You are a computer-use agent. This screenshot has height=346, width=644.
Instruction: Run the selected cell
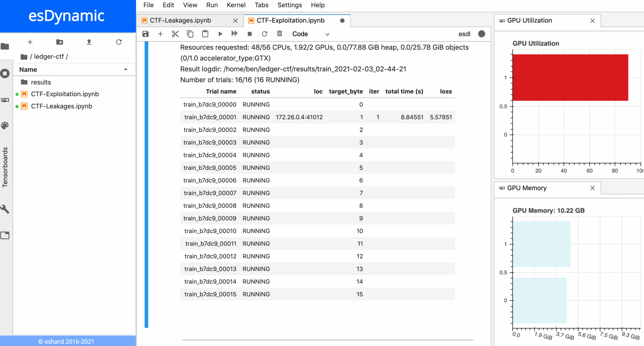pyautogui.click(x=220, y=33)
